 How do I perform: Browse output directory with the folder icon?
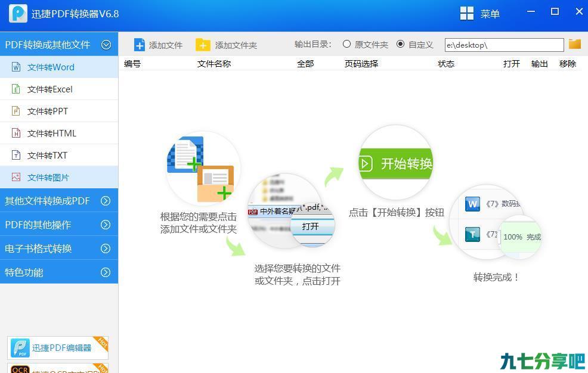574,44
